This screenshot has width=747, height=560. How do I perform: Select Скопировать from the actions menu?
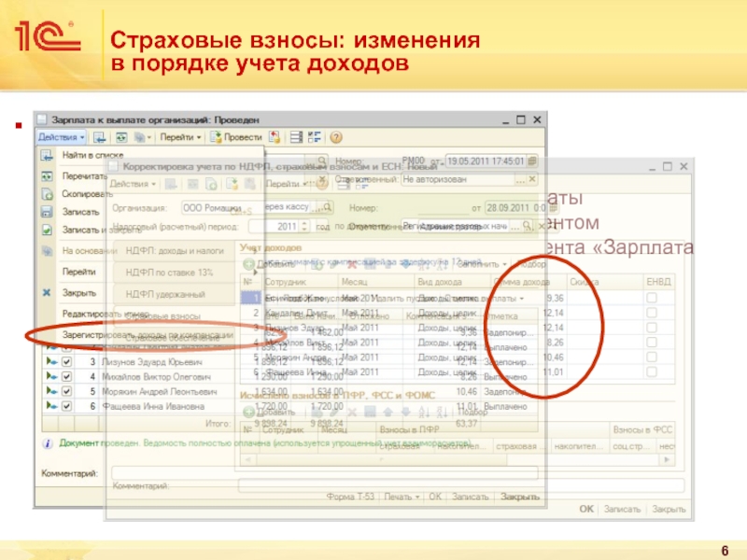click(88, 194)
